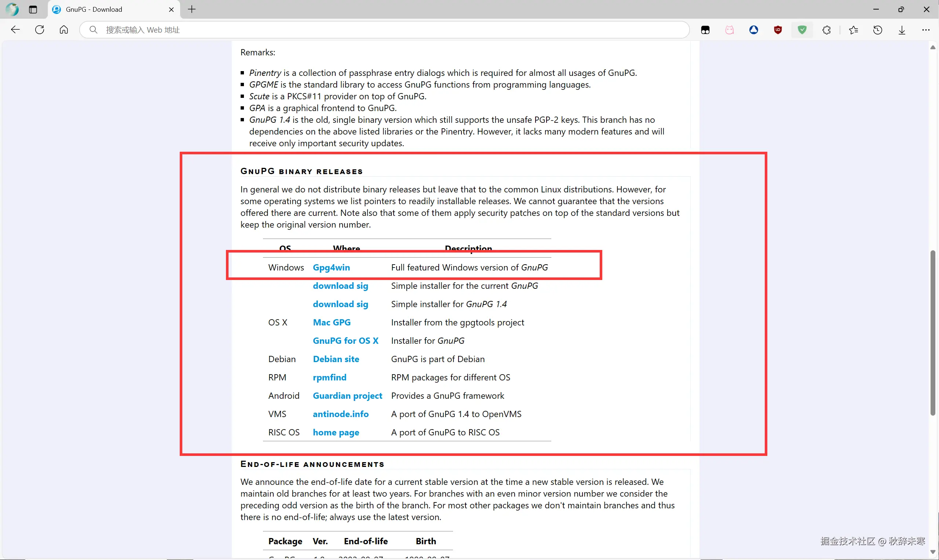
Task: Follow the Guardian project link
Action: [x=347, y=395]
